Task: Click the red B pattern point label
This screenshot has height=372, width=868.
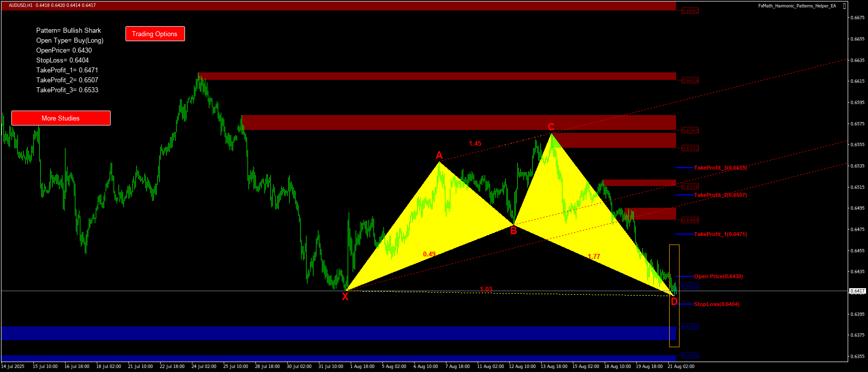Action: [513, 231]
